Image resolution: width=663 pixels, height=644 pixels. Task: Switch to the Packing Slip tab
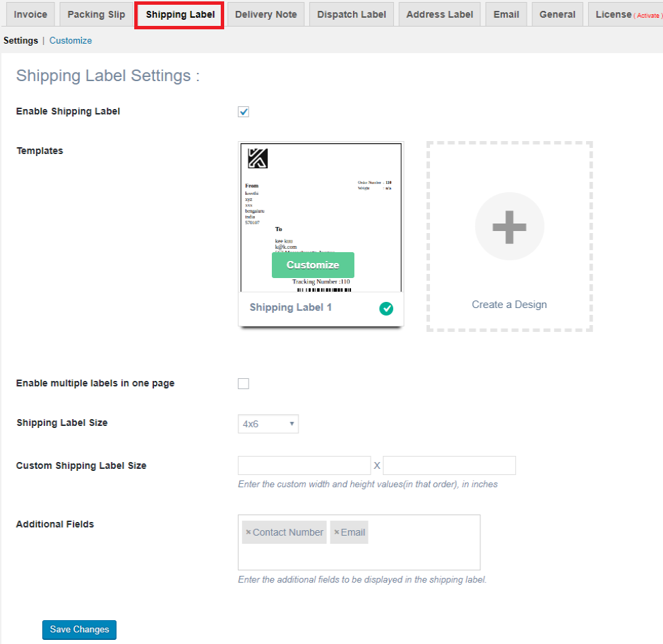tap(95, 14)
